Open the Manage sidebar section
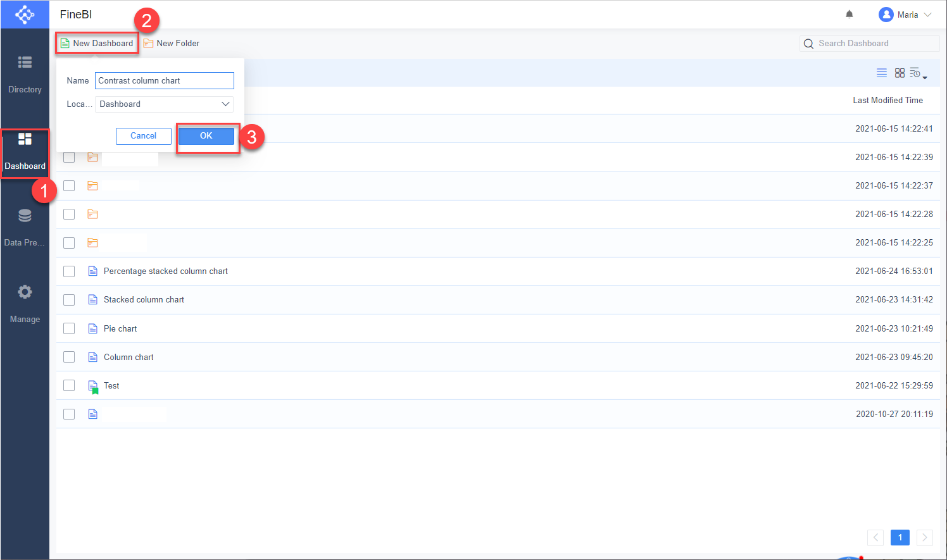Screen dimensions: 947x560 point(25,304)
